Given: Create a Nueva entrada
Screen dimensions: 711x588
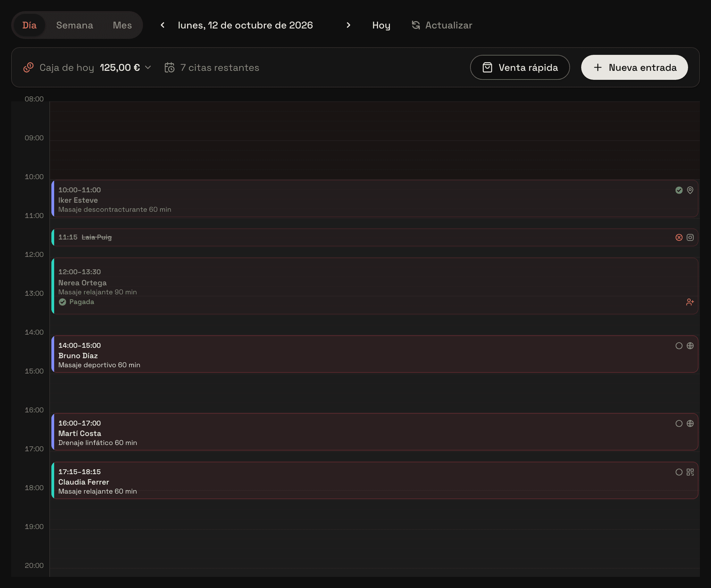Looking at the screenshot, I should pyautogui.click(x=634, y=67).
